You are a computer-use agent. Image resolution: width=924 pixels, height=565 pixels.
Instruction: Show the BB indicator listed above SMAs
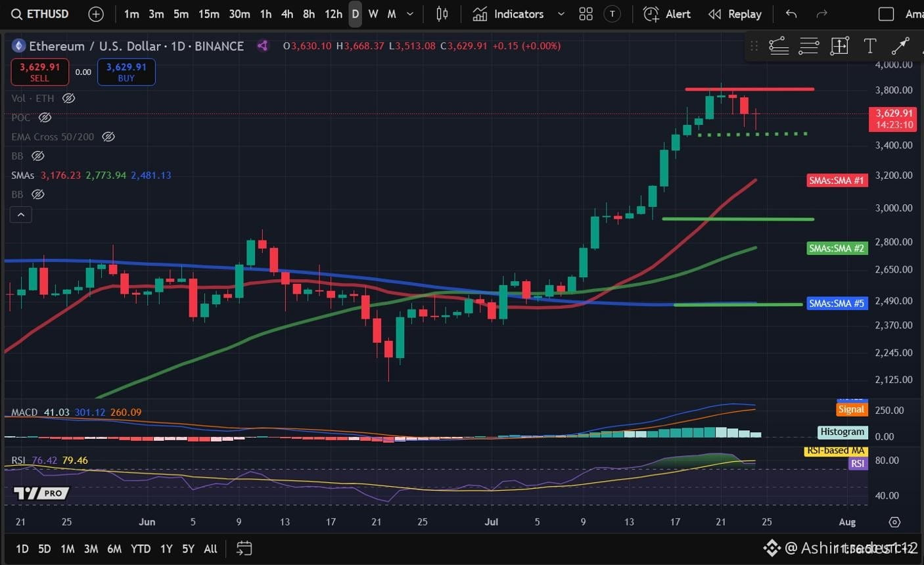click(38, 156)
